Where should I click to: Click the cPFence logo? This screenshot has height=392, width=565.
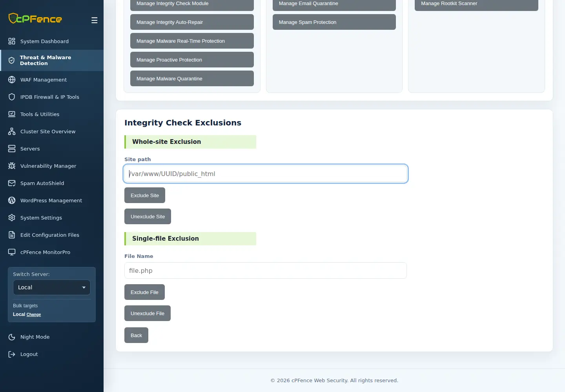(35, 18)
